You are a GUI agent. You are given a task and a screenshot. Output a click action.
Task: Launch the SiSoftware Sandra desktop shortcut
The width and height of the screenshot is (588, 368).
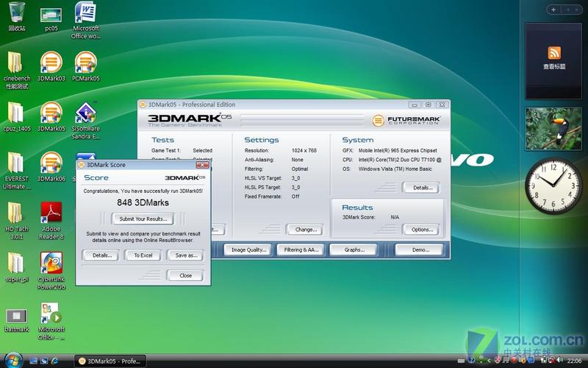85,121
